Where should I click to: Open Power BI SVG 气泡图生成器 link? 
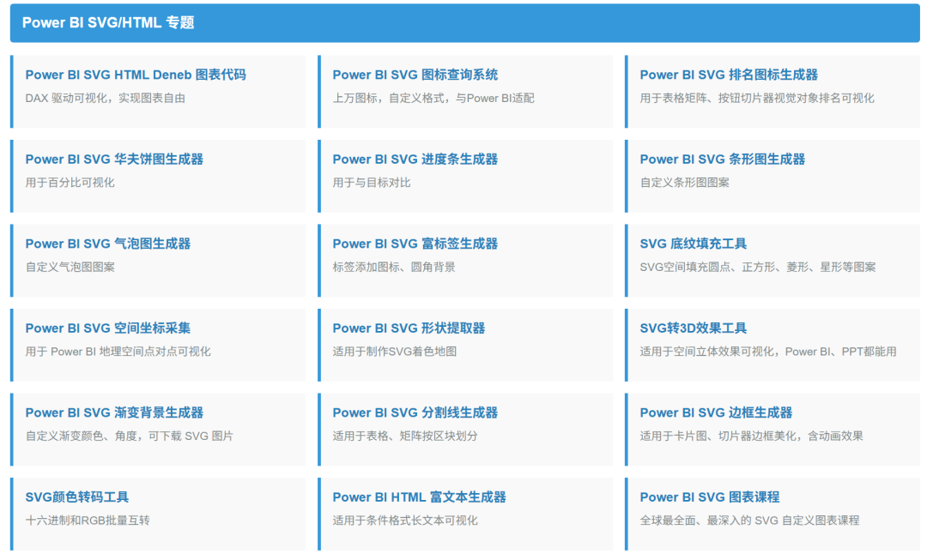[108, 244]
